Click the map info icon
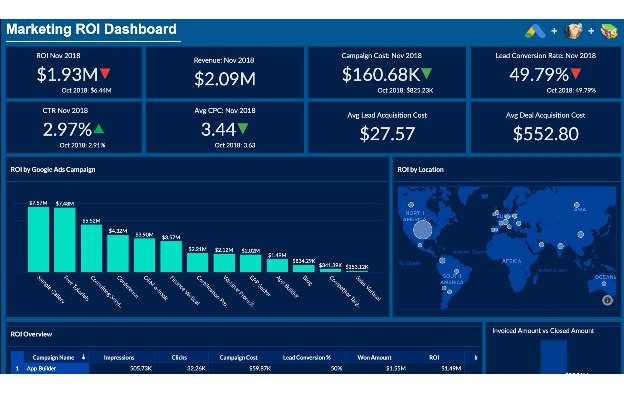Screen dimensions: 624x393 click(607, 300)
